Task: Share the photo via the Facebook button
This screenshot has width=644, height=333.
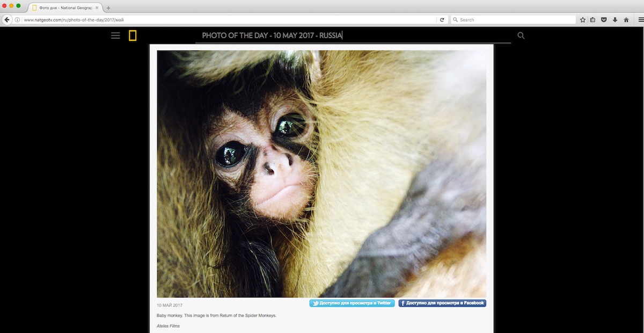Action: click(x=442, y=303)
